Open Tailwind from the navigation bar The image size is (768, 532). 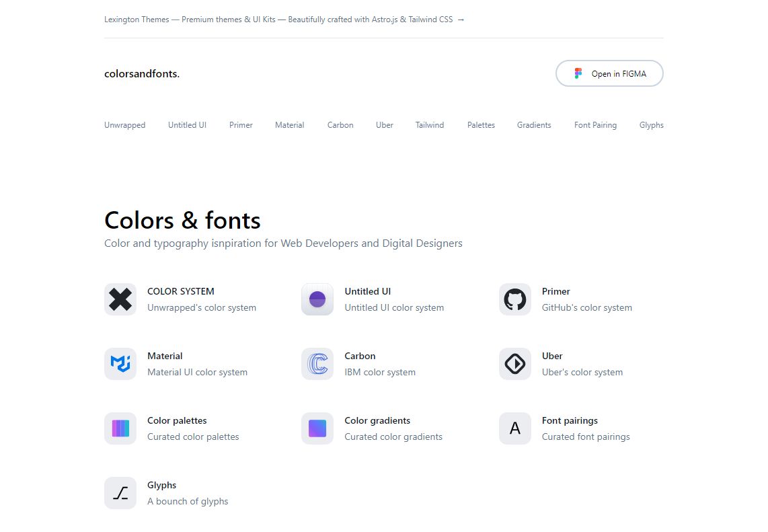(x=430, y=125)
